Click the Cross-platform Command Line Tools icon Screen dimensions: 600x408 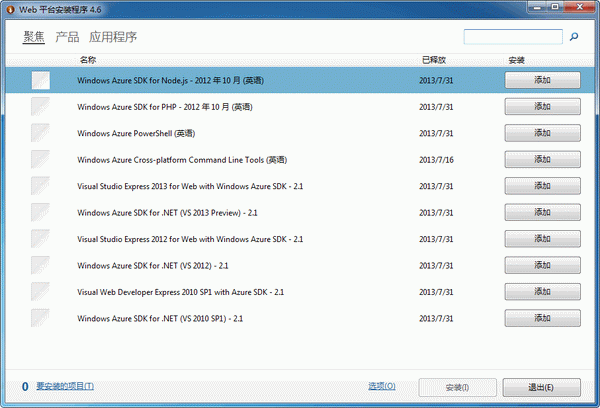coord(40,159)
